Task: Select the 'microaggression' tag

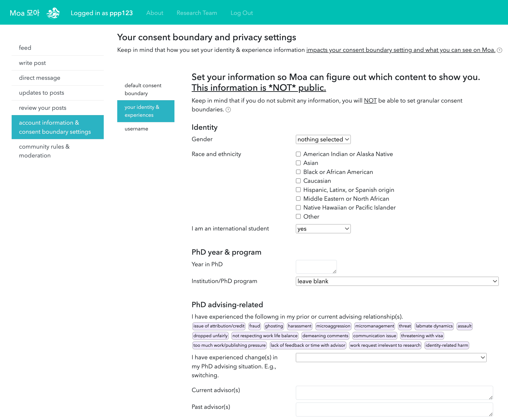Action: (x=333, y=326)
